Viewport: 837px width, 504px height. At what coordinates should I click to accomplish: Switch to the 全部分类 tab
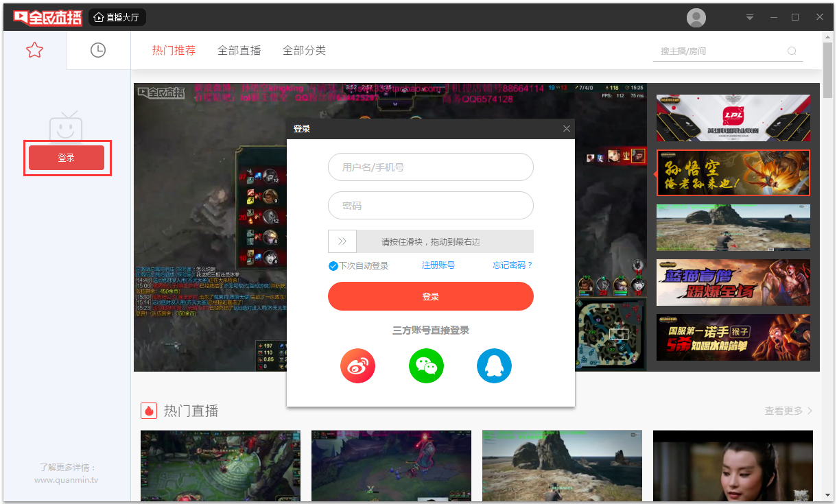[x=304, y=50]
